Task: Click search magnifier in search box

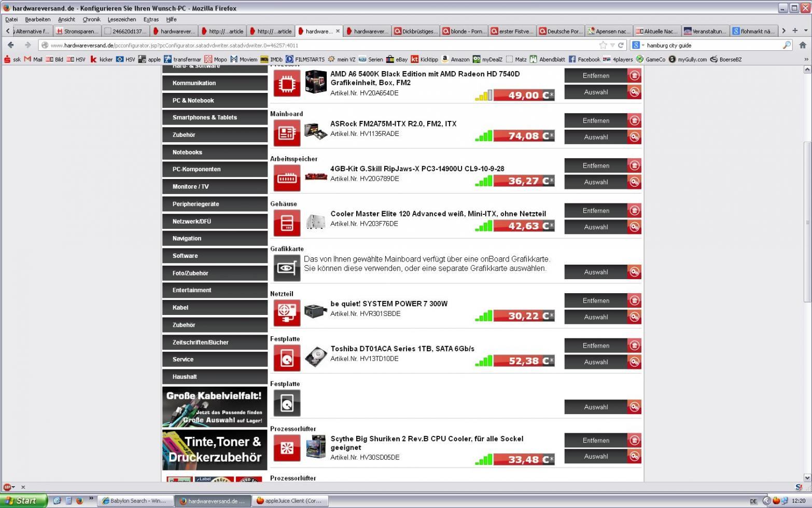Action: tap(787, 45)
